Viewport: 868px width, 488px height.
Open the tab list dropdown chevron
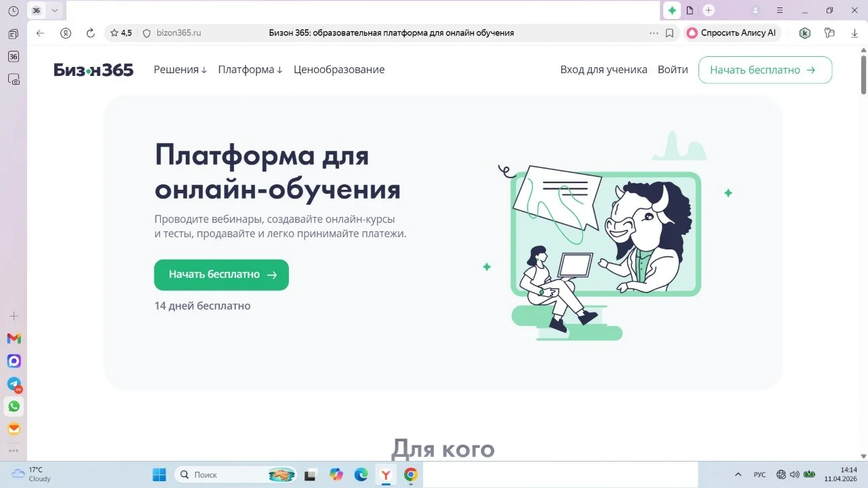[55, 10]
